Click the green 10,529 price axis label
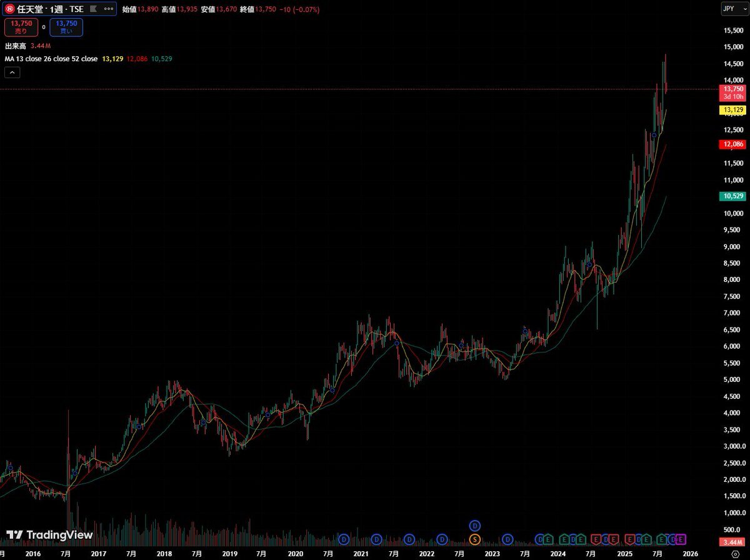 click(x=733, y=196)
